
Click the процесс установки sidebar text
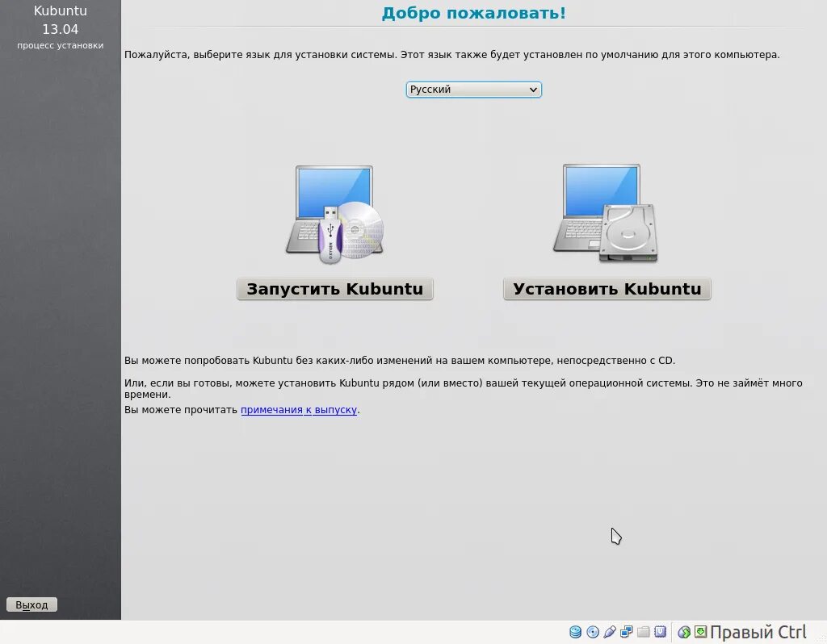coord(60,45)
